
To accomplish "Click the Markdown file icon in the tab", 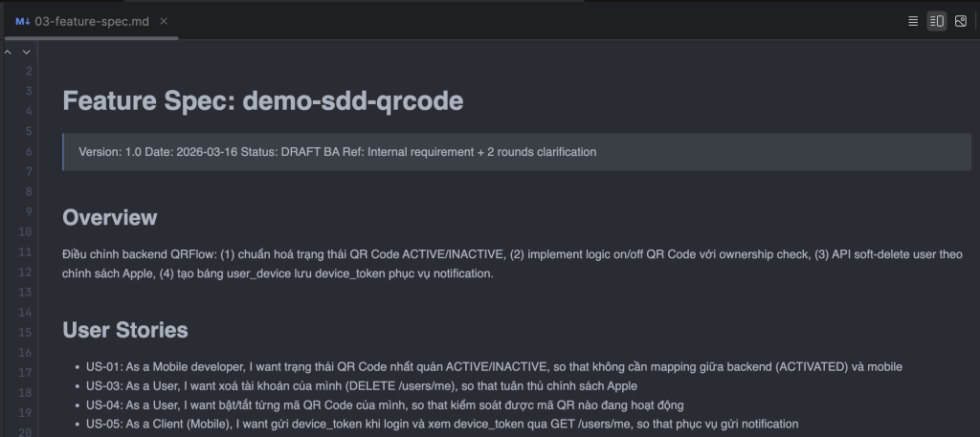I will point(22,21).
